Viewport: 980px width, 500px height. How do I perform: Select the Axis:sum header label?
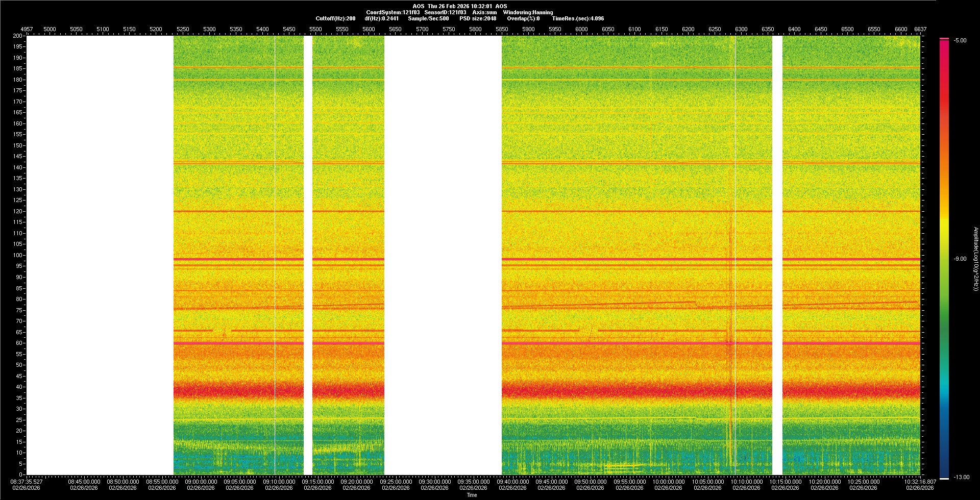484,12
